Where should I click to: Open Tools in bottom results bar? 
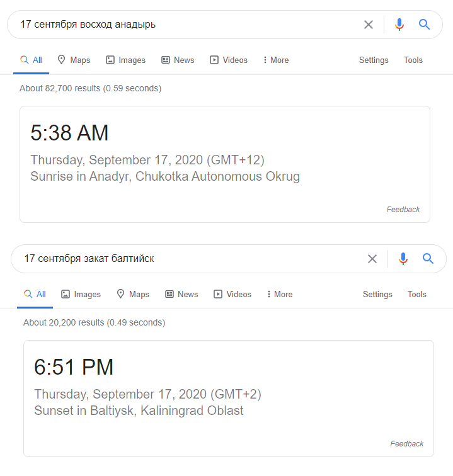[417, 295]
